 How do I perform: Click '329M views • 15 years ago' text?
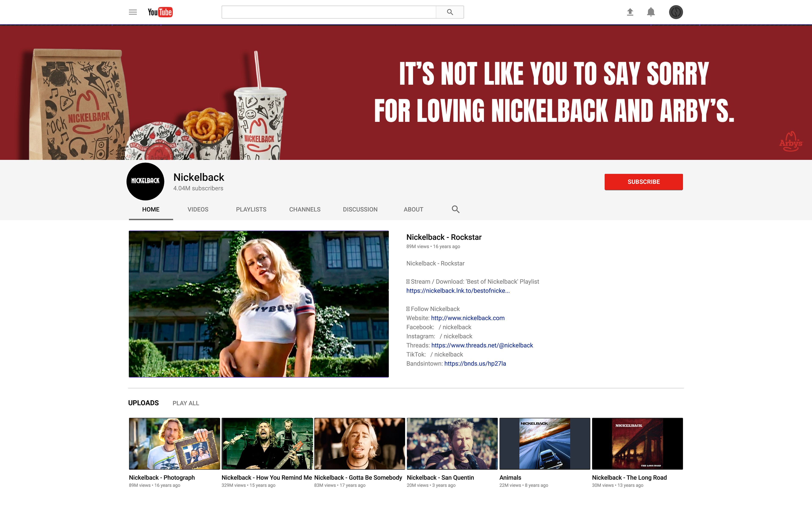point(248,485)
